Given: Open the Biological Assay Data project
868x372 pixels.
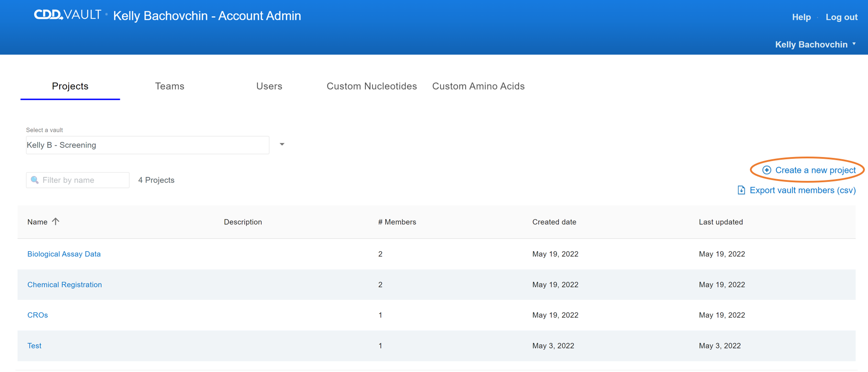Looking at the screenshot, I should (64, 254).
